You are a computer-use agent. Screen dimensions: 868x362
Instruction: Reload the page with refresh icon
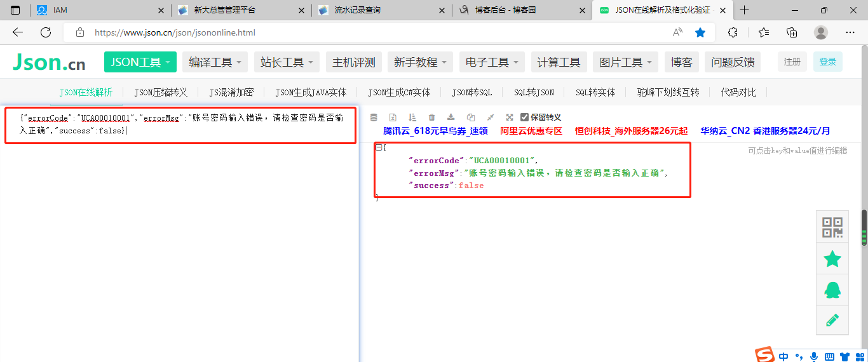46,32
